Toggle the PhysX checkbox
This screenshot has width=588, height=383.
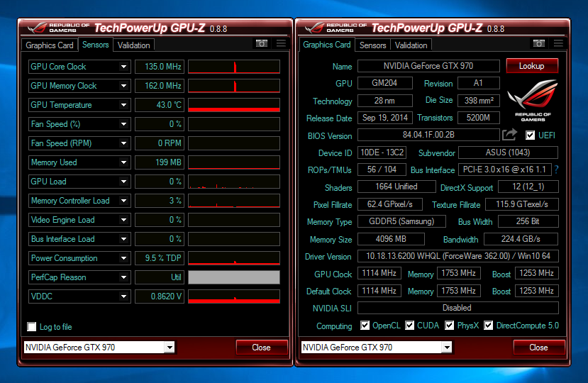(449, 326)
